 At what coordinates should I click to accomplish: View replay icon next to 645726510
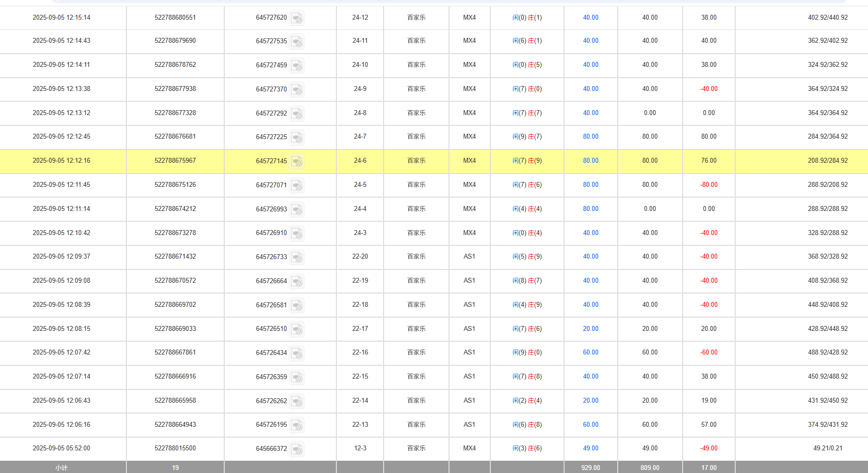(297, 329)
